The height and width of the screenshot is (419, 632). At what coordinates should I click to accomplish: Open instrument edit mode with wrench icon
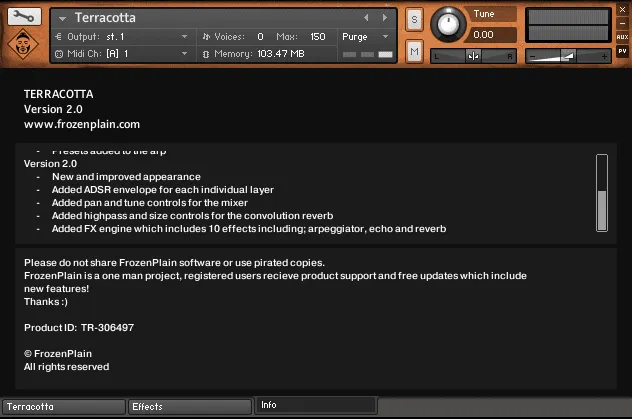24,16
